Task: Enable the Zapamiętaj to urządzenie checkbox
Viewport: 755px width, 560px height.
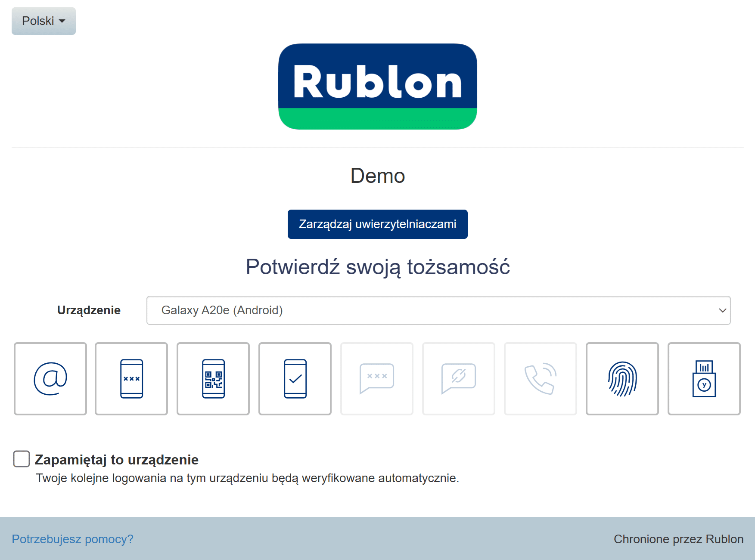Action: [x=22, y=459]
